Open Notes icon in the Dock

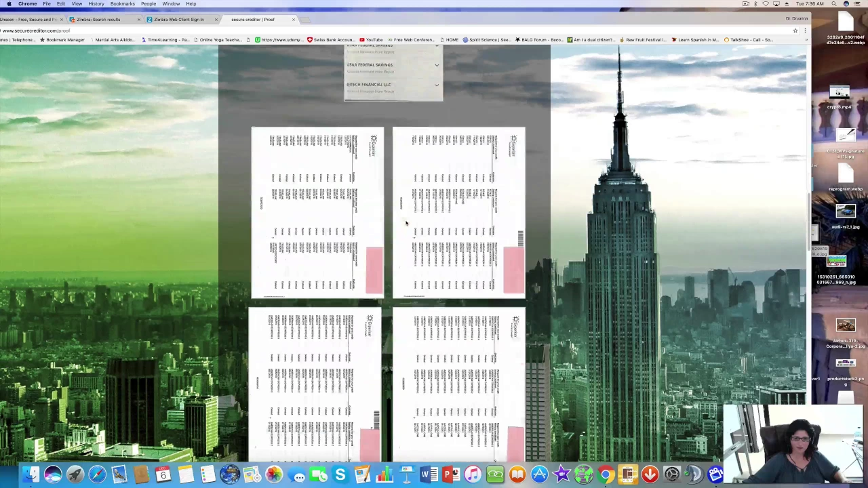pyautogui.click(x=186, y=474)
